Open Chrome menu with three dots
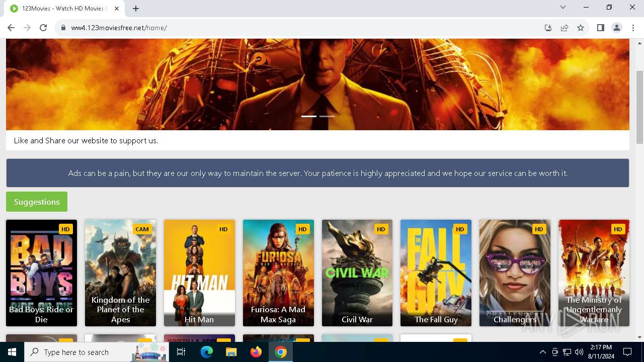The height and width of the screenshot is (362, 644). tap(633, 28)
